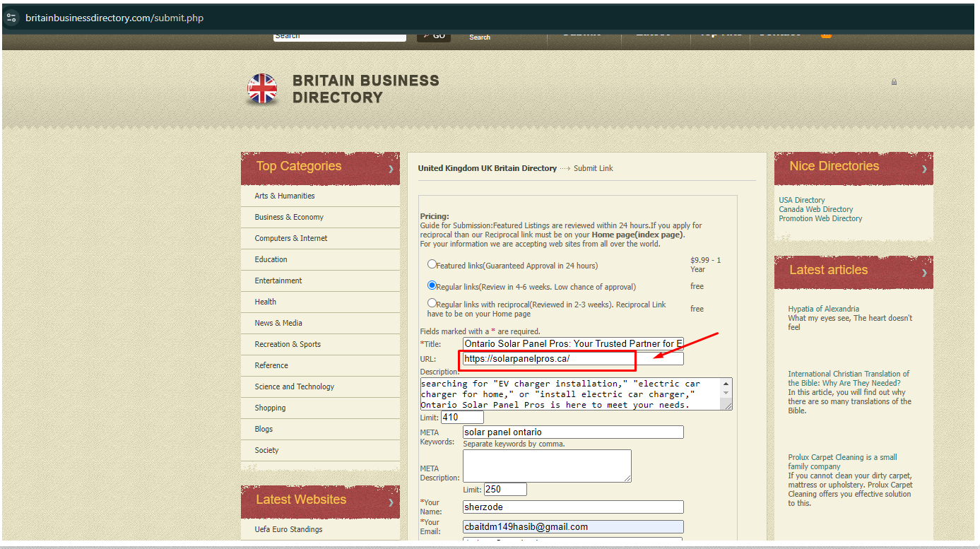Click into the URL input field
The height and width of the screenshot is (549, 980).
pos(573,358)
